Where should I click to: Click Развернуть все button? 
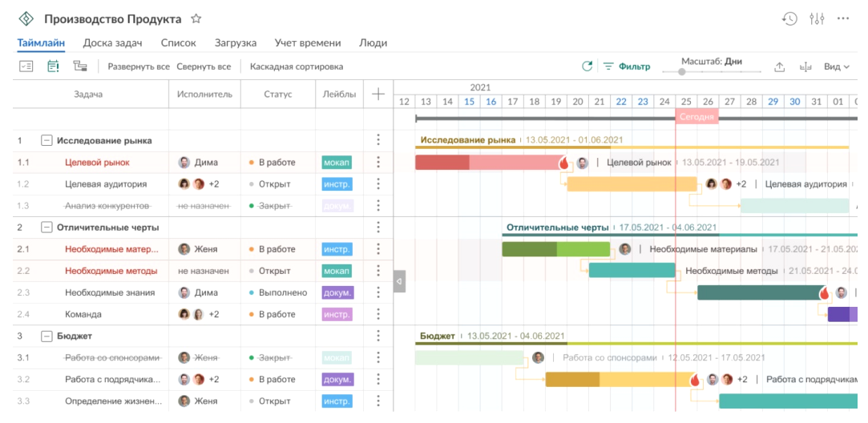[139, 66]
